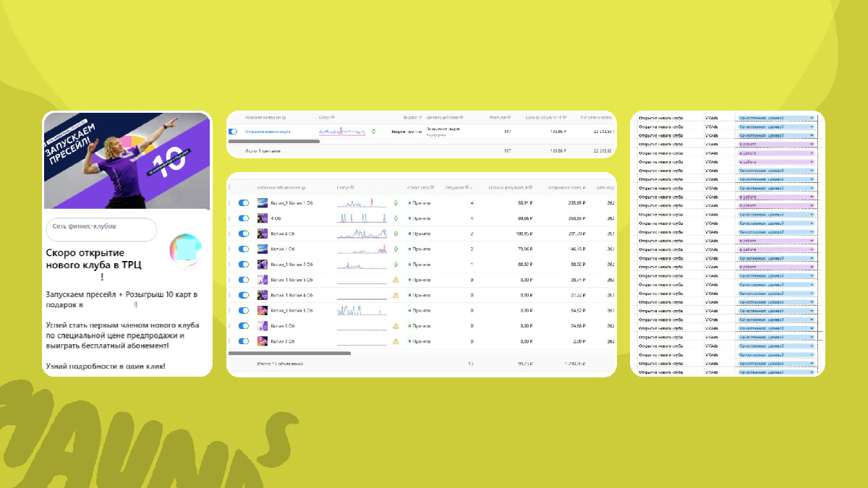Viewport: 868px width, 488px height.
Task: Open the first status dropdown in the spreadsheet
Action: (x=812, y=117)
